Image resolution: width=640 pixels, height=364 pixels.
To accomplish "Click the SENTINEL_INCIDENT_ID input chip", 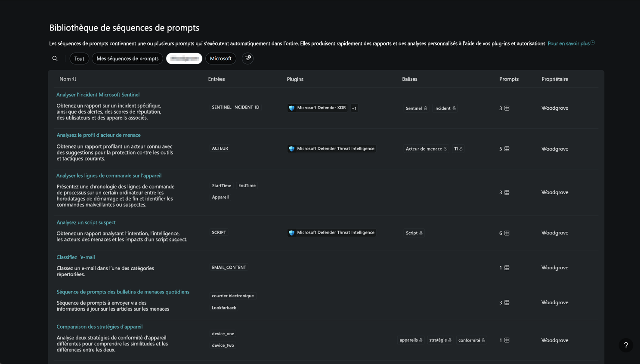I will coord(235,108).
